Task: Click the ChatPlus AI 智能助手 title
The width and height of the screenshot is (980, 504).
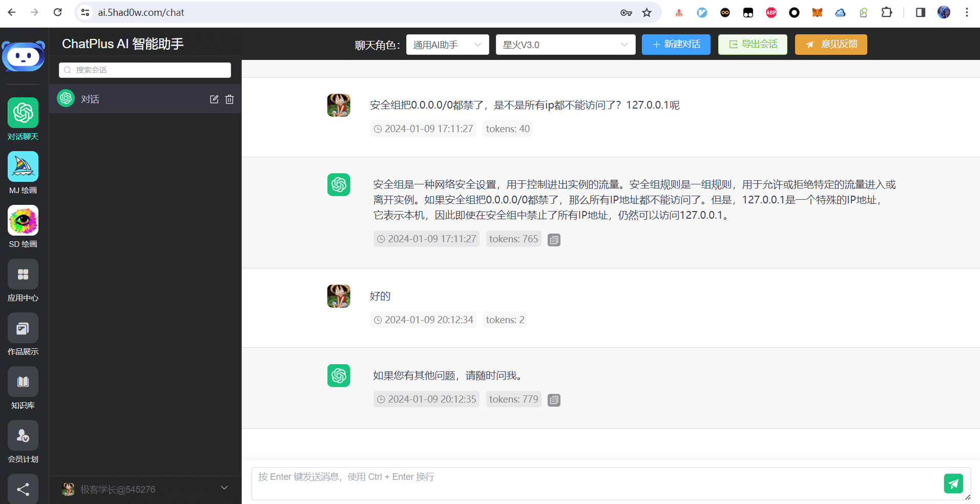Action: point(123,44)
